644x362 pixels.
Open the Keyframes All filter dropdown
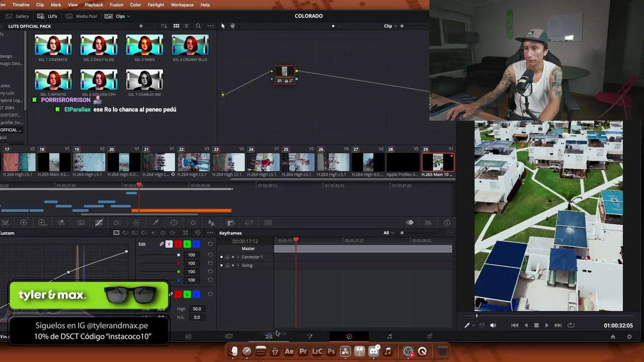(x=389, y=233)
